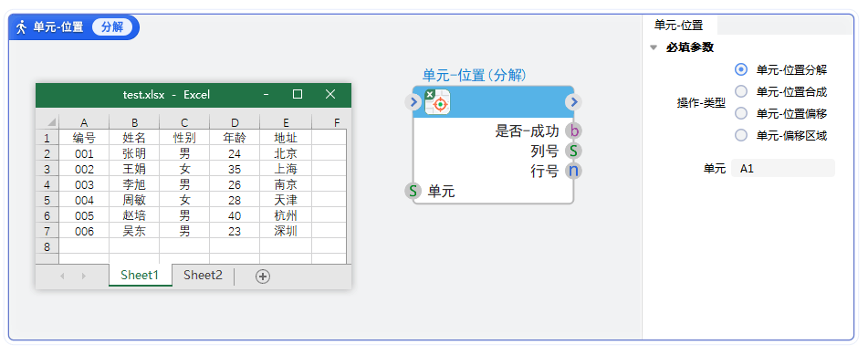Click the next sheet navigation arrow
Viewport: 868px width, 355px height.
point(84,276)
